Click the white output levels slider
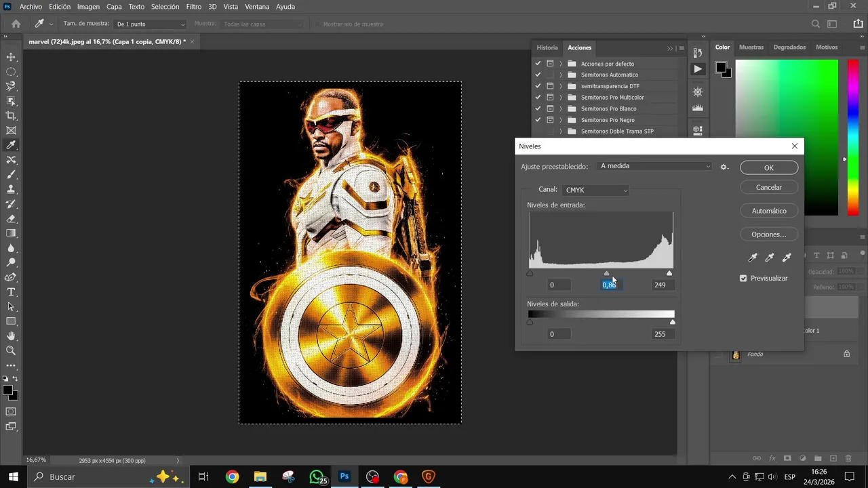The height and width of the screenshot is (488, 868). point(673,322)
